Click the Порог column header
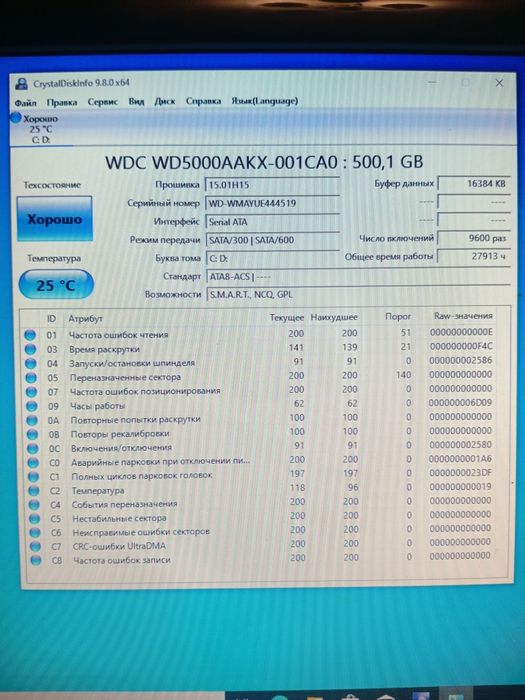The width and height of the screenshot is (525, 700). pos(398,316)
